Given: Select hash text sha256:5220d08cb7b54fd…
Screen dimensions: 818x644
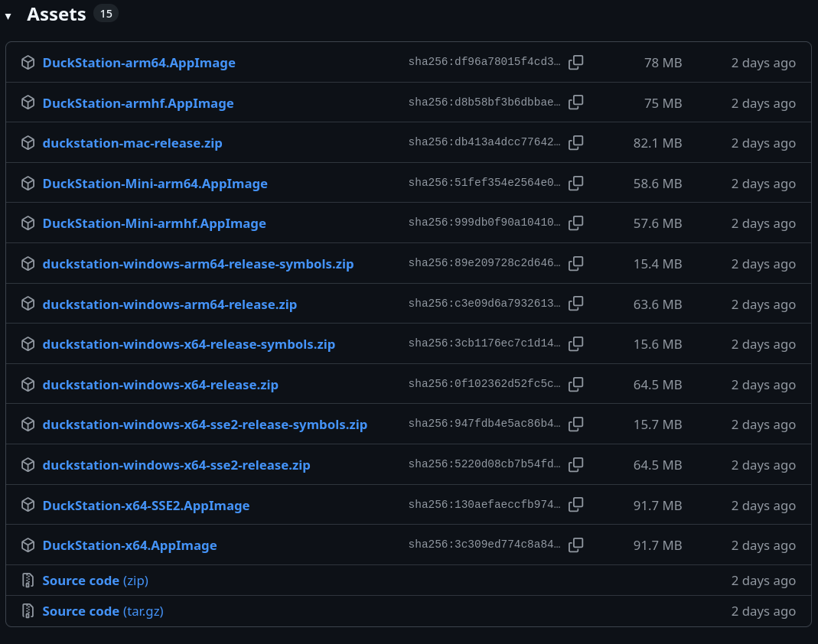Looking at the screenshot, I should tap(484, 464).
